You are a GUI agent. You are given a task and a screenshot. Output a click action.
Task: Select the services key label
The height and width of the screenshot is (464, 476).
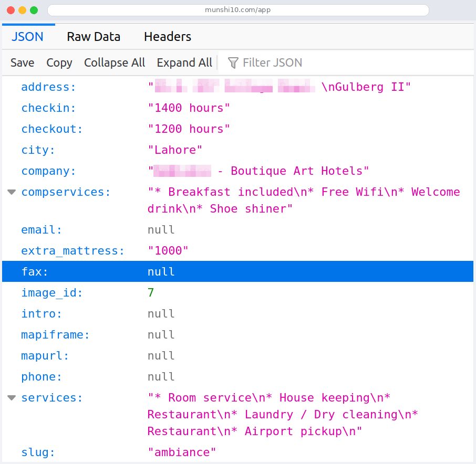point(52,397)
